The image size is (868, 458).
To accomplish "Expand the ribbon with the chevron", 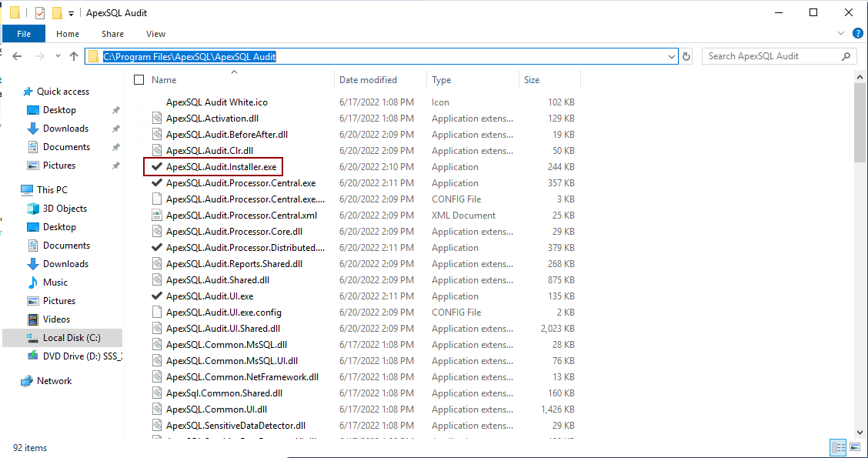I will 841,33.
